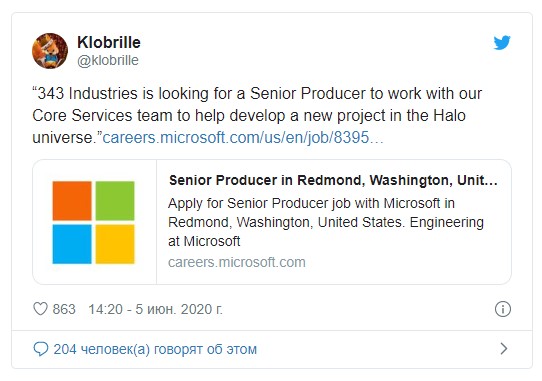Open the tweet timestamp 14:20 - 5 июн. 2020
Image resolution: width=542 pixels, height=381 pixels.
(155, 309)
